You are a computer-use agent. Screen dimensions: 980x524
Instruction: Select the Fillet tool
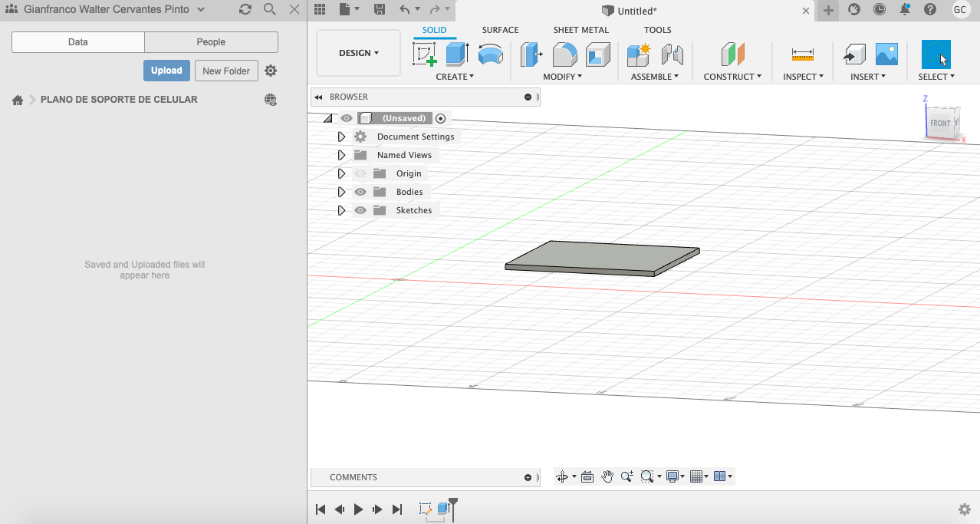click(x=565, y=54)
